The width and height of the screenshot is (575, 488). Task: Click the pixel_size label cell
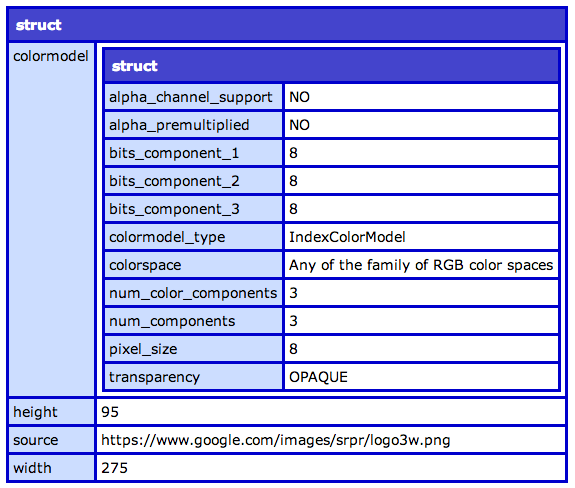pos(193,349)
